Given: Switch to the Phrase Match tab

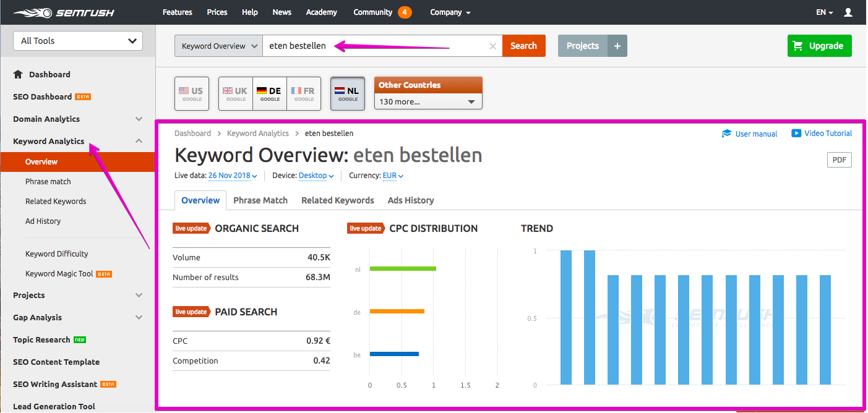Looking at the screenshot, I should 260,200.
